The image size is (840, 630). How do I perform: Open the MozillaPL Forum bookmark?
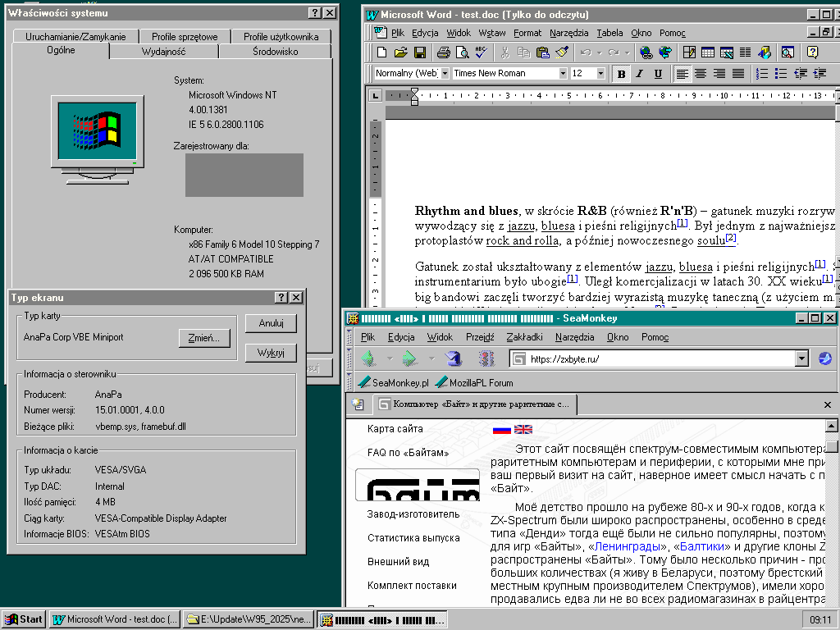(474, 382)
